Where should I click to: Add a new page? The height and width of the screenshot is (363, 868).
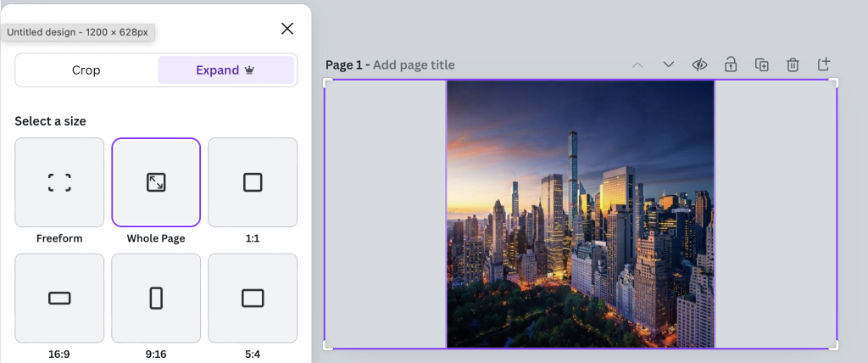coord(823,65)
